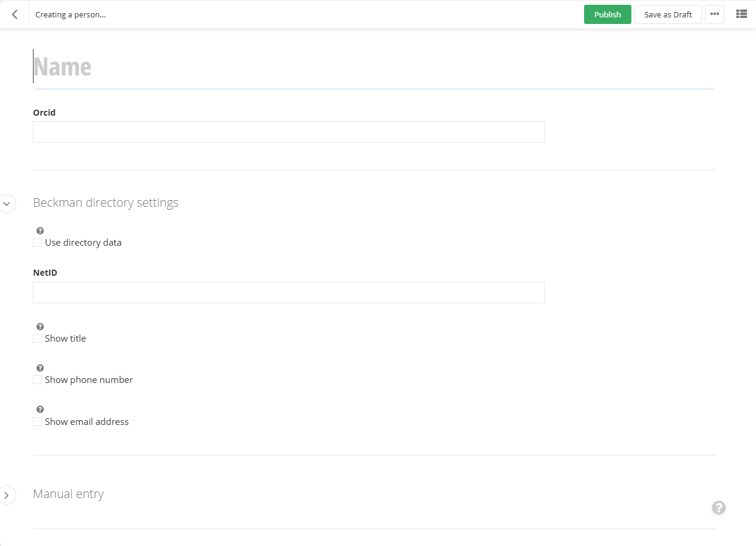The width and height of the screenshot is (756, 546).
Task: Check the Show email address box
Action: click(37, 421)
